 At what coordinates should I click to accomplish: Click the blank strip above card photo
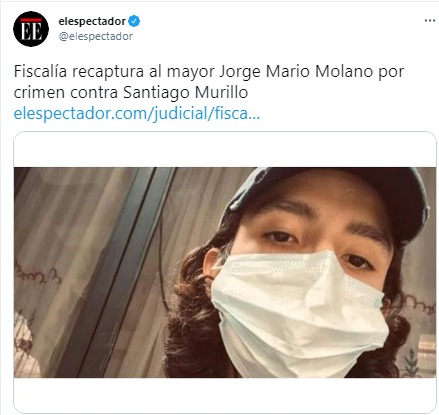tap(225, 149)
